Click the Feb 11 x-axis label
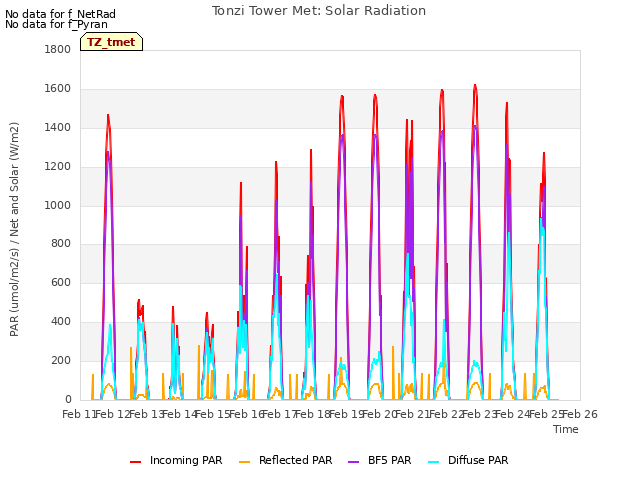 [x=78, y=414]
